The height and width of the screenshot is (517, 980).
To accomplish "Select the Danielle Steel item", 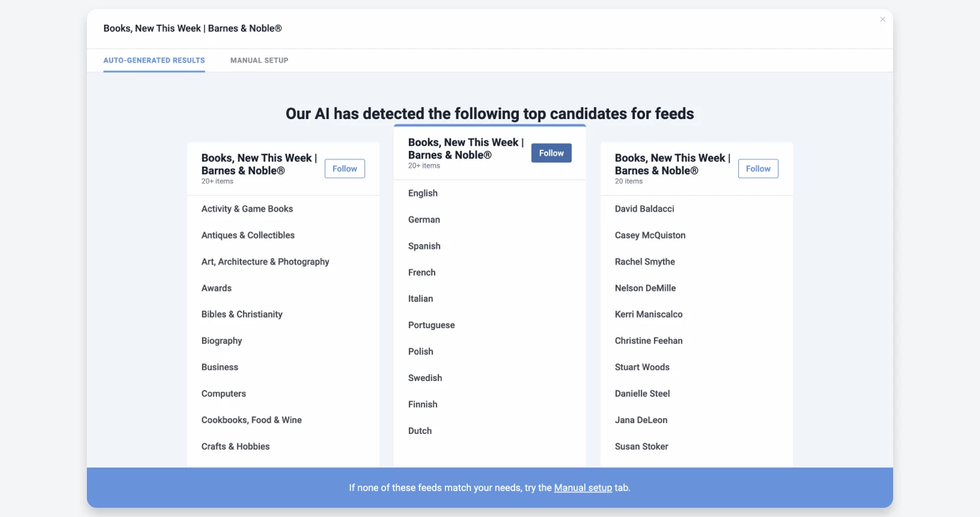I will coord(642,393).
